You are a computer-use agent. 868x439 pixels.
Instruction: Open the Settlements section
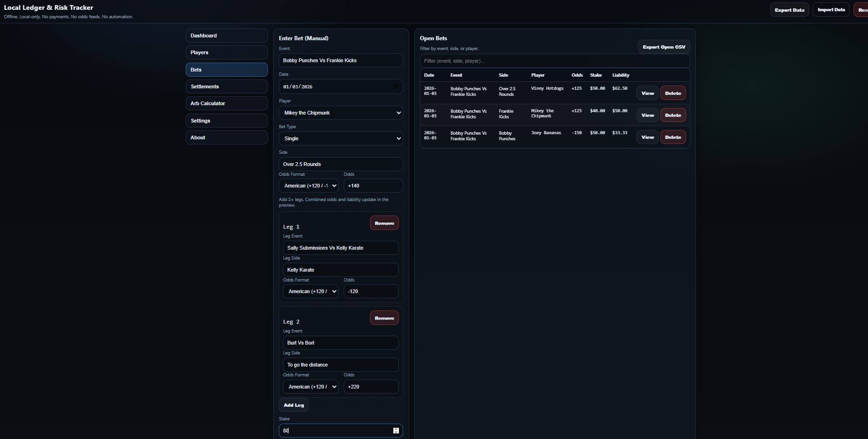pos(226,86)
